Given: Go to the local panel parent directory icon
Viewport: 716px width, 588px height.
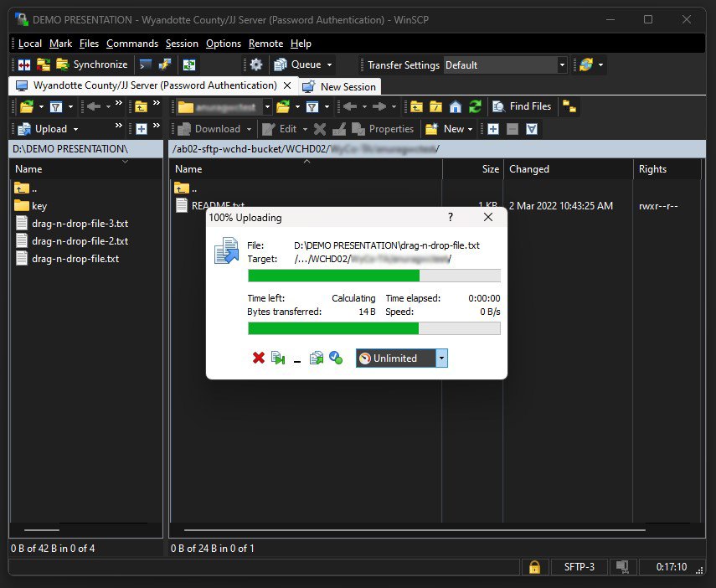Looking at the screenshot, I should [x=141, y=107].
